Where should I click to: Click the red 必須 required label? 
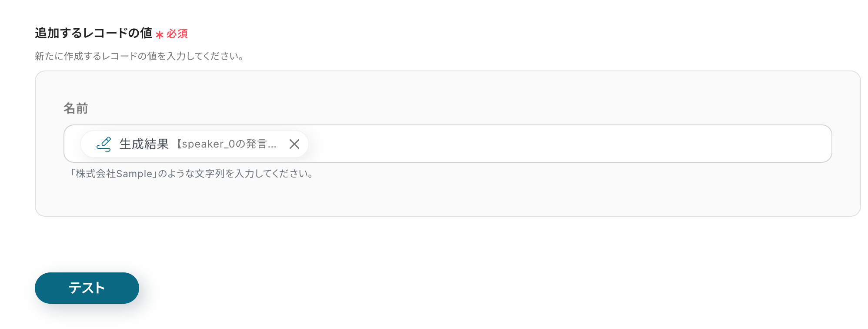tap(177, 34)
